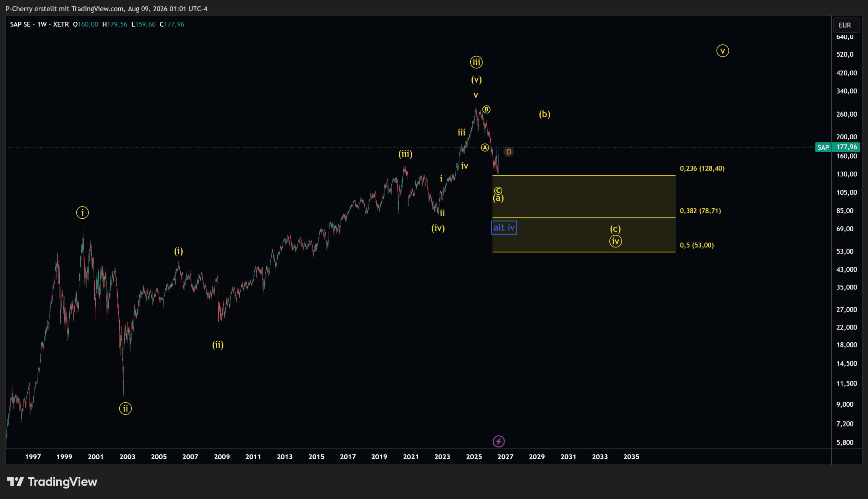Click the '420,00' price axis label
Viewport: 868px width, 499px height.
click(847, 73)
